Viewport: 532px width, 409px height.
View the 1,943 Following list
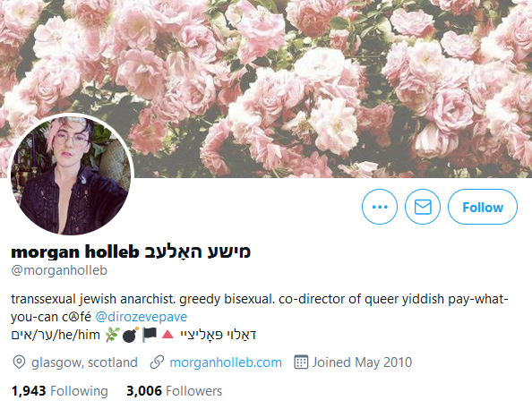pyautogui.click(x=60, y=391)
